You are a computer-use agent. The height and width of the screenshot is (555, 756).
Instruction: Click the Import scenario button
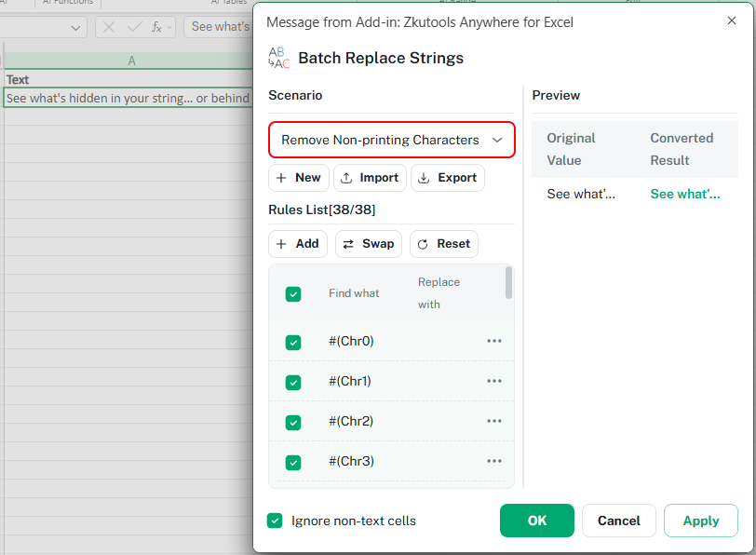tap(370, 178)
